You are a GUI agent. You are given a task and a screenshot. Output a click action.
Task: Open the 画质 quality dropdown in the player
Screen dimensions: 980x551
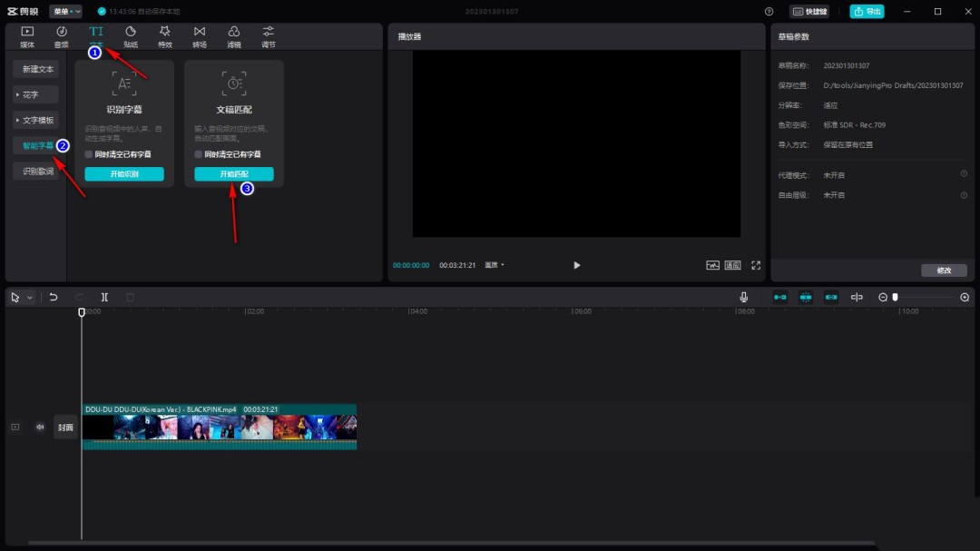[x=495, y=265]
